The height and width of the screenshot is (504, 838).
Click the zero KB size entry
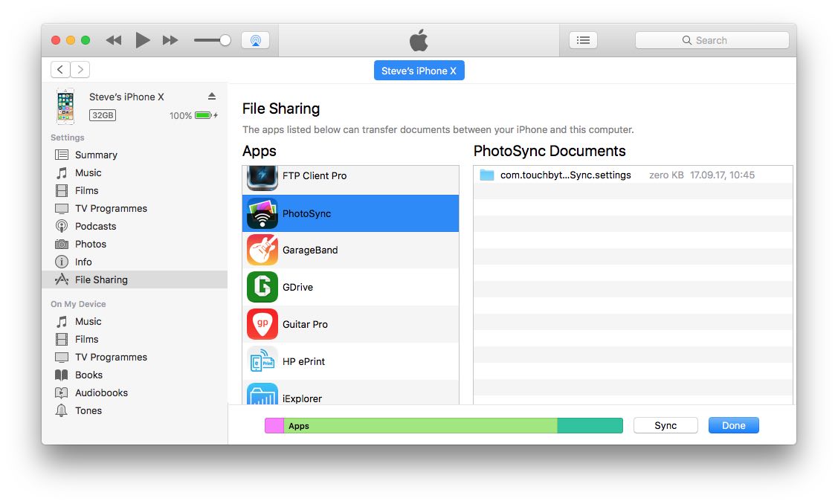666,175
